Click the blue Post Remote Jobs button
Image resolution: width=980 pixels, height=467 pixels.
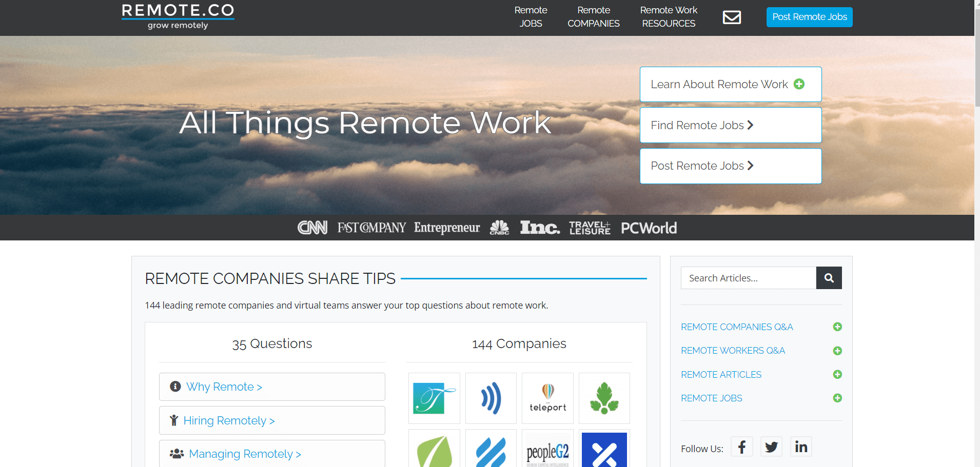pos(809,17)
